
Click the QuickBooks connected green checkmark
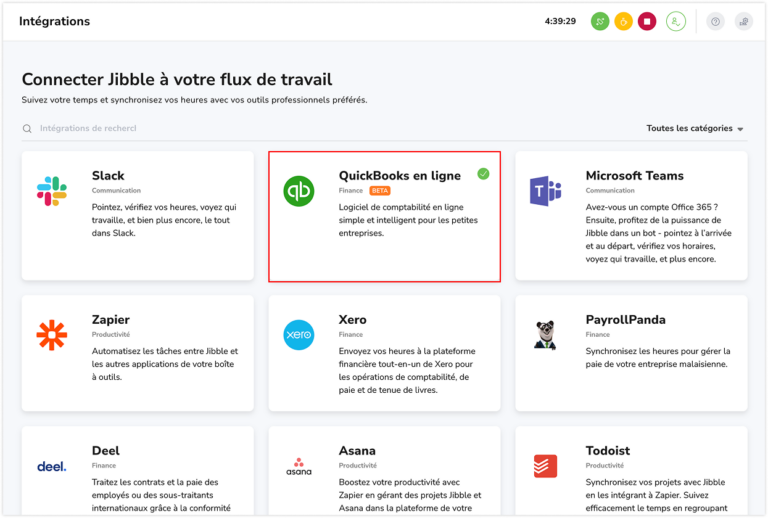483,174
